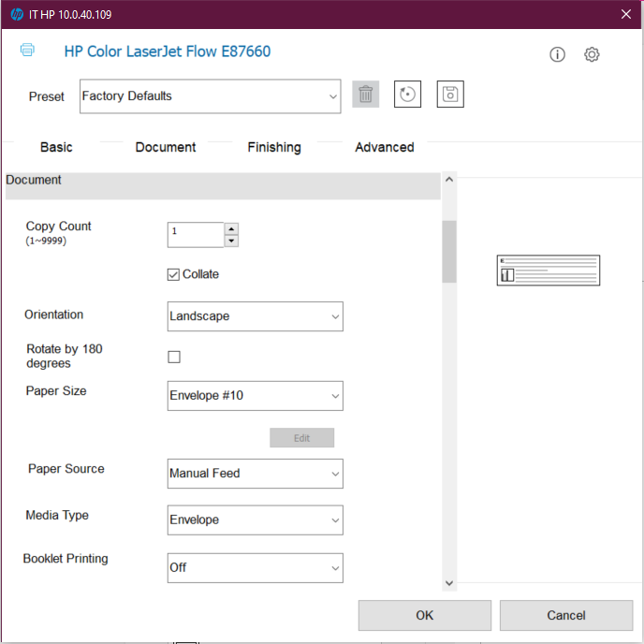The width and height of the screenshot is (644, 644).
Task: Open the printer information icon
Action: pyautogui.click(x=557, y=54)
